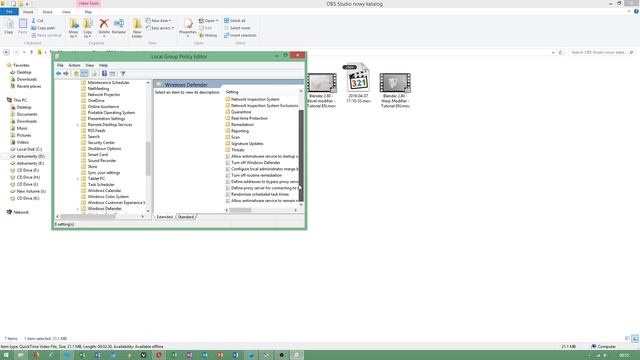Expand Tablet PC tree node
This screenshot has height=360, width=640.
pos(78,179)
